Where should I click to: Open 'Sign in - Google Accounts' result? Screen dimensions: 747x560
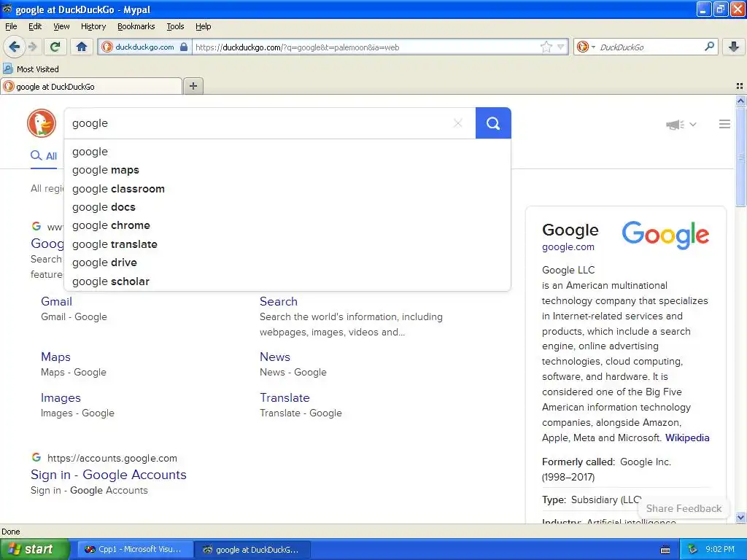(x=108, y=475)
